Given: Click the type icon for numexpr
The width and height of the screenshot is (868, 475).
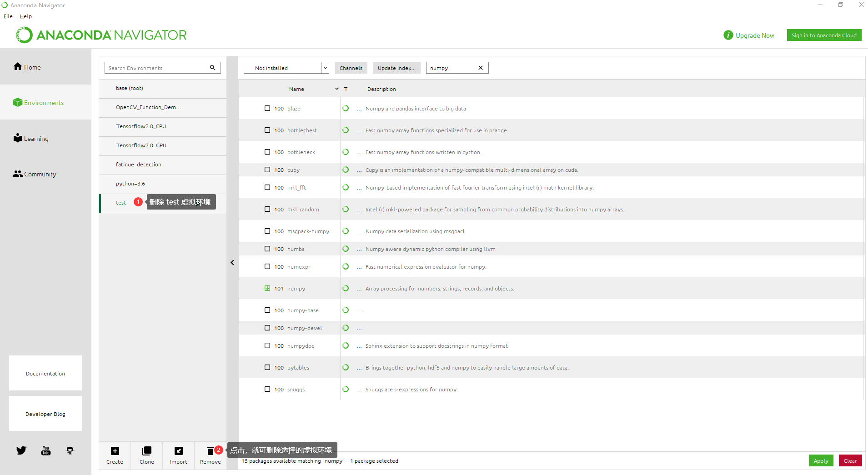Looking at the screenshot, I should (346, 266).
